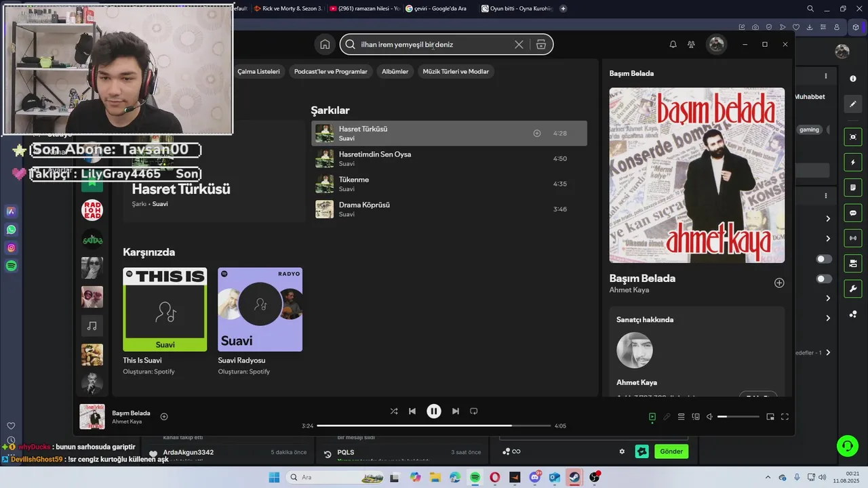Open Friend Activity icon
The image size is (868, 488).
pos(691,45)
